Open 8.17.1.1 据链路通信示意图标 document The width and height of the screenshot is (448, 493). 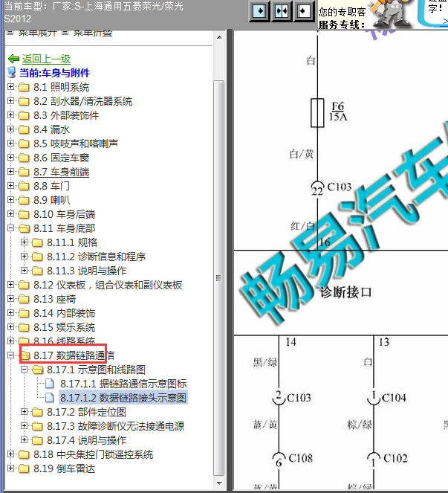tap(123, 384)
